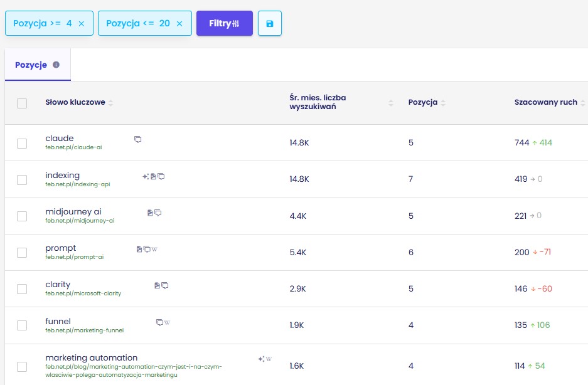Click the chat bubble icon in funnel row

160,322
